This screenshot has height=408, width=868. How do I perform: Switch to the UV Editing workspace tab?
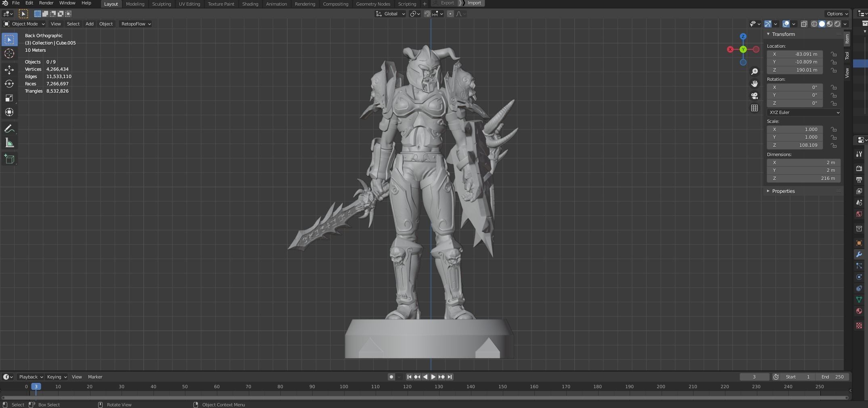tap(189, 4)
